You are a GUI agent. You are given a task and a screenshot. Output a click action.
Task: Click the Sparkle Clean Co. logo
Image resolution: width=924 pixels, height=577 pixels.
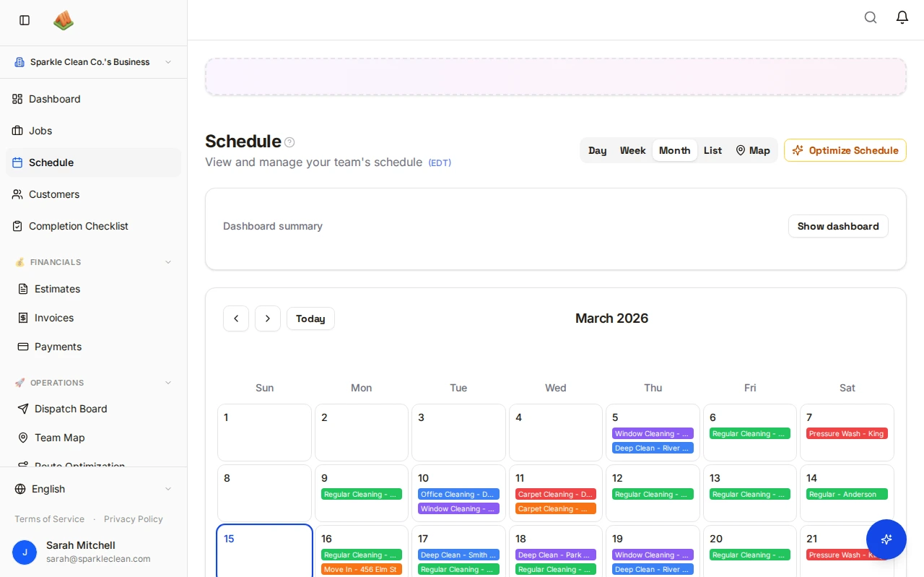click(64, 20)
